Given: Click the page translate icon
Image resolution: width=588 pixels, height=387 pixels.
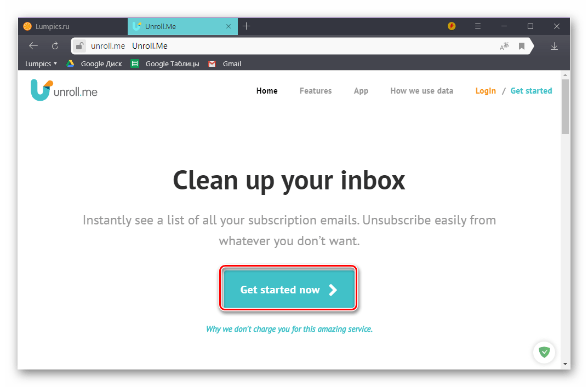Looking at the screenshot, I should pyautogui.click(x=504, y=46).
